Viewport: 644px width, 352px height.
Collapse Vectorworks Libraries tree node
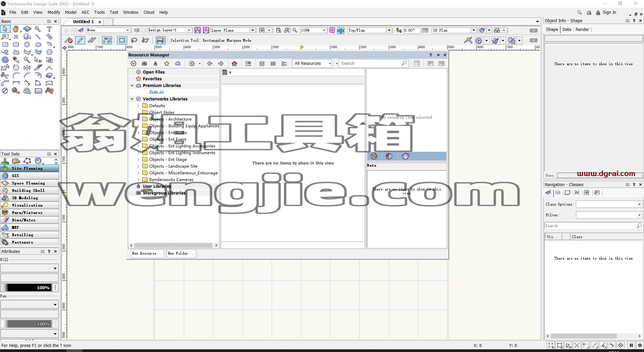point(132,99)
